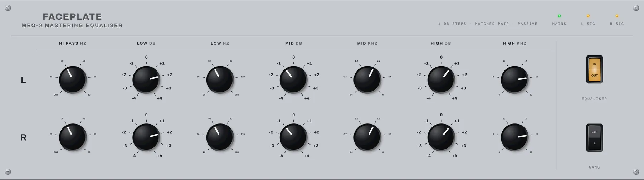Adjust the left channel LOW DB knob
644x180 pixels.
(x=146, y=79)
